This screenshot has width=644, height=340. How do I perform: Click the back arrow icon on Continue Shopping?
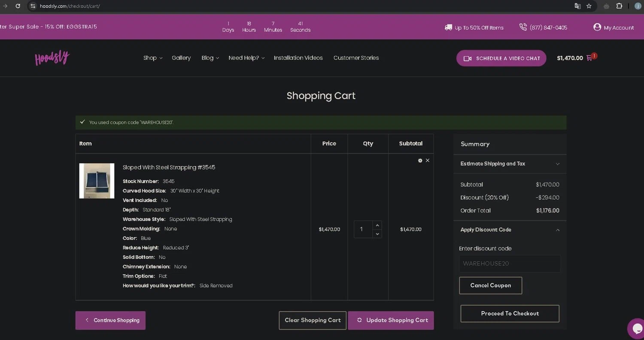point(87,320)
